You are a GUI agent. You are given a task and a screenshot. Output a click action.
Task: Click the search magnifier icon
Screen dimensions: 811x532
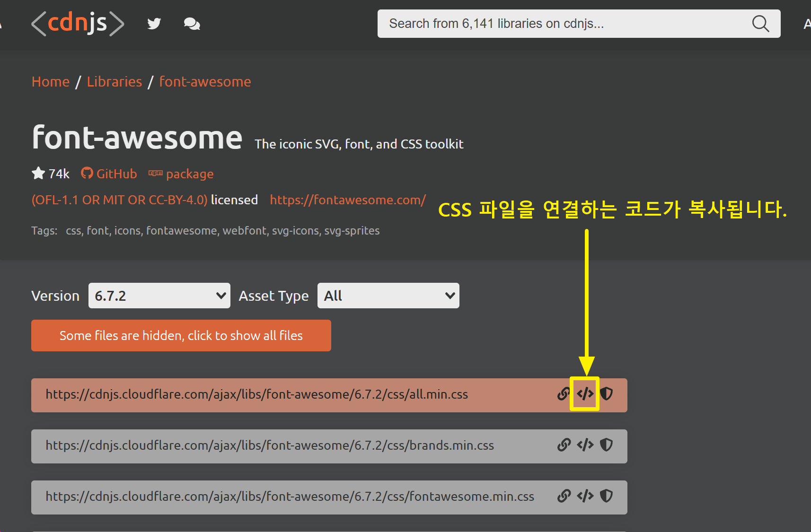760,24
